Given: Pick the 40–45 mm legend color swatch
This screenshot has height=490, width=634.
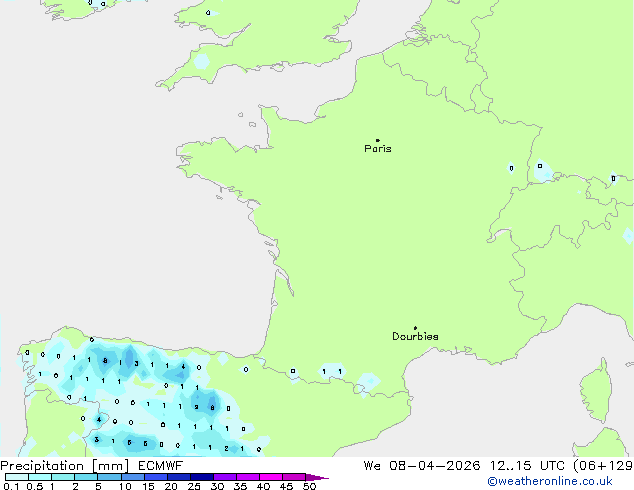Looking at the screenshot, I should click(x=271, y=477).
